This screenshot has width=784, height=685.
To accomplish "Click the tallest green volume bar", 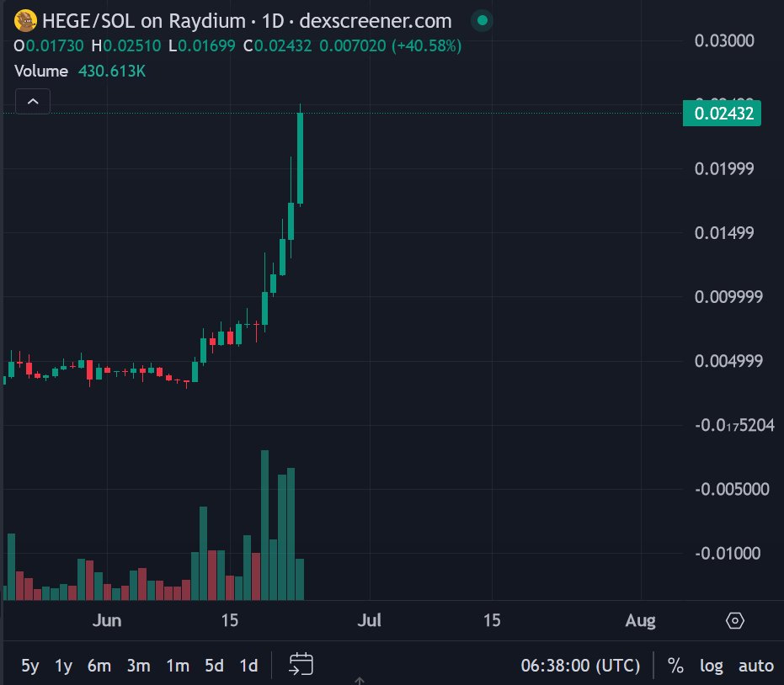I will 264,524.
